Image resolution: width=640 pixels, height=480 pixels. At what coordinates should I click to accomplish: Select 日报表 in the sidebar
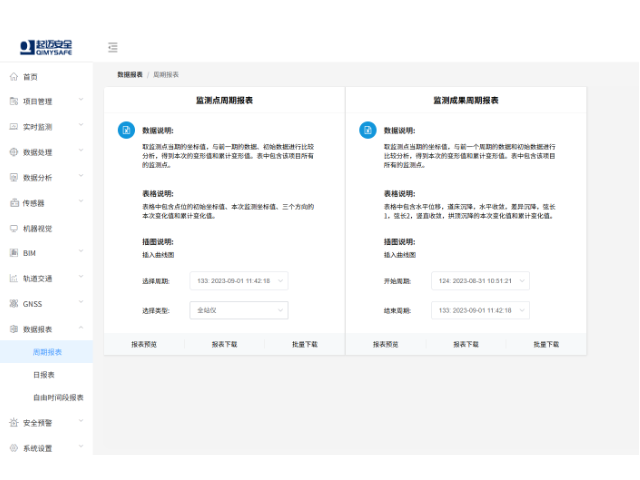pos(44,375)
